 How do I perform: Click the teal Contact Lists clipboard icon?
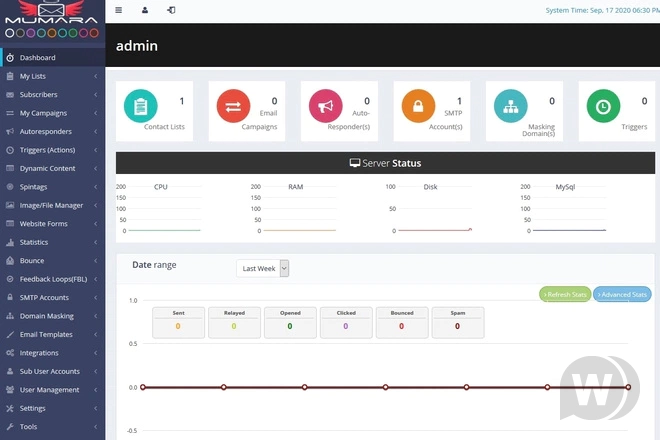tap(140, 106)
